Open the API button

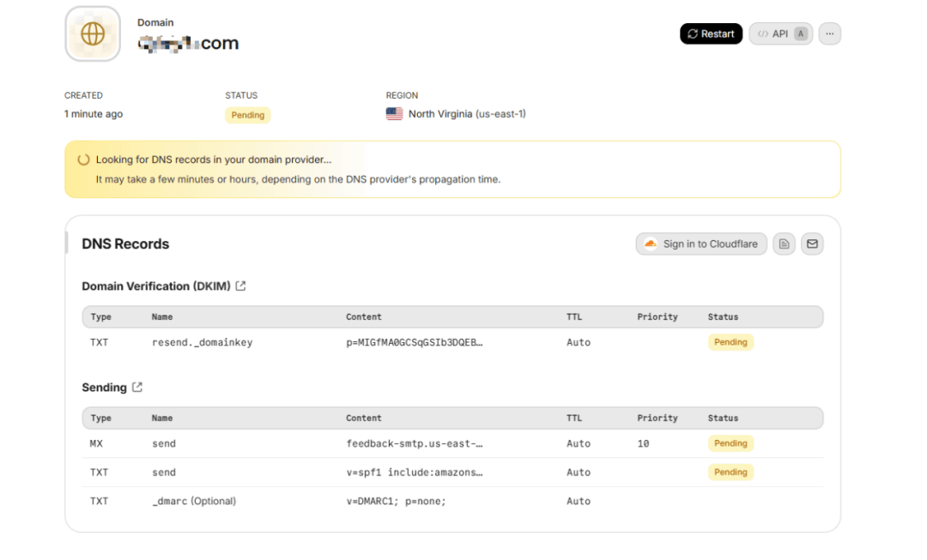click(x=780, y=33)
